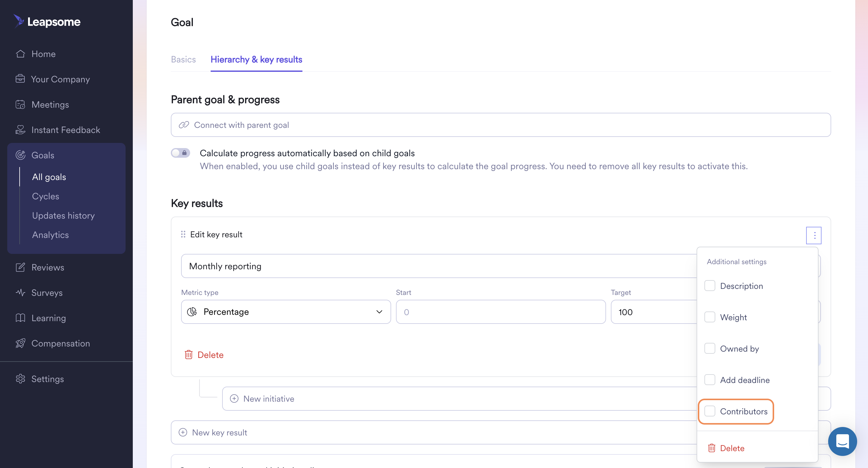This screenshot has height=468, width=868.
Task: Click New key result button
Action: tap(219, 432)
